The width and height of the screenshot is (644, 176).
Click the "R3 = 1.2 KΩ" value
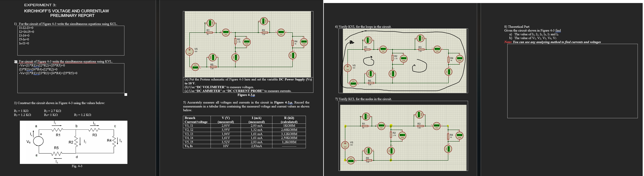[x=22, y=115]
